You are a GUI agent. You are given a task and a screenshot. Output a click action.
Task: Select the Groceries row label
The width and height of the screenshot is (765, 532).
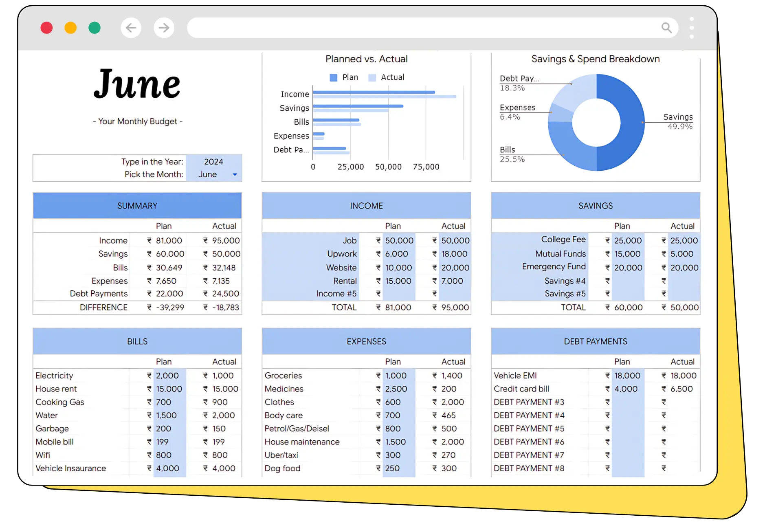click(284, 376)
